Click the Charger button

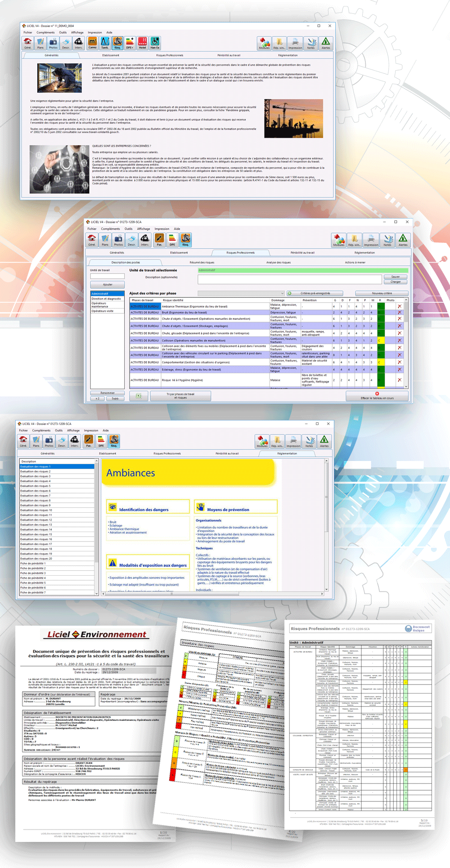(396, 282)
